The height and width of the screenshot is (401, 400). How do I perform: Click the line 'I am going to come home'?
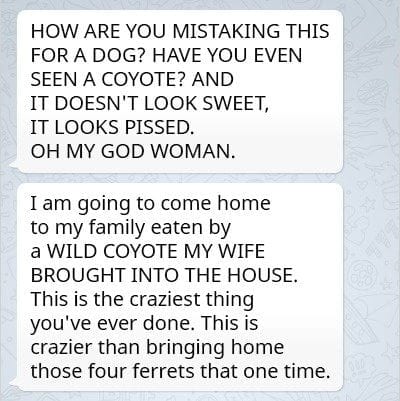coord(150,204)
